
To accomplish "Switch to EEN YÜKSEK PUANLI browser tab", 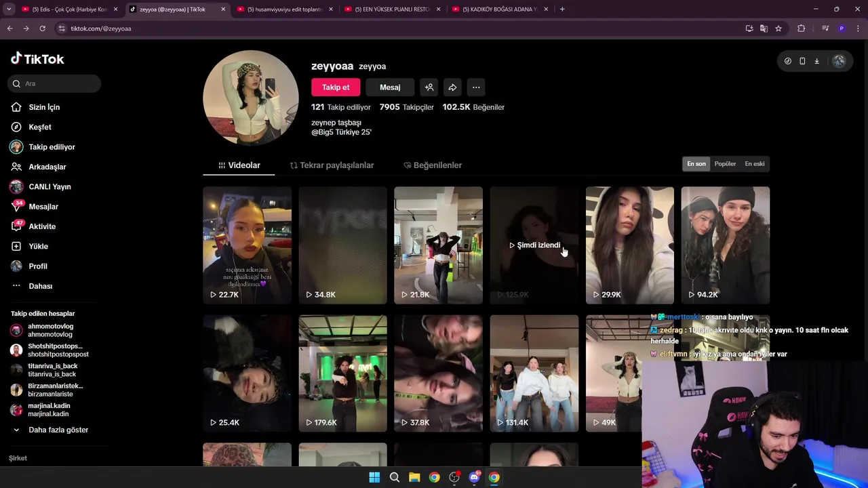I will coord(391,9).
